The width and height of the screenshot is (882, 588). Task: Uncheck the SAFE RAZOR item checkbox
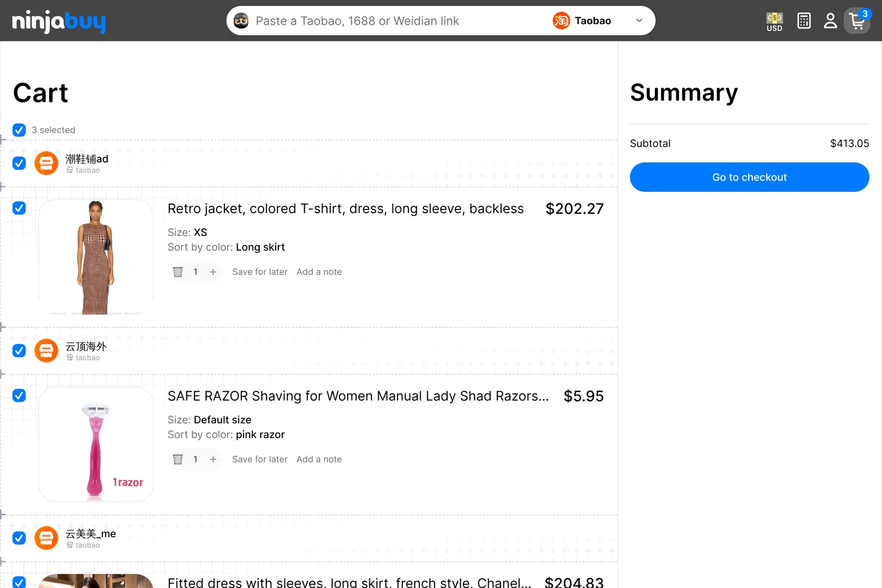(19, 395)
